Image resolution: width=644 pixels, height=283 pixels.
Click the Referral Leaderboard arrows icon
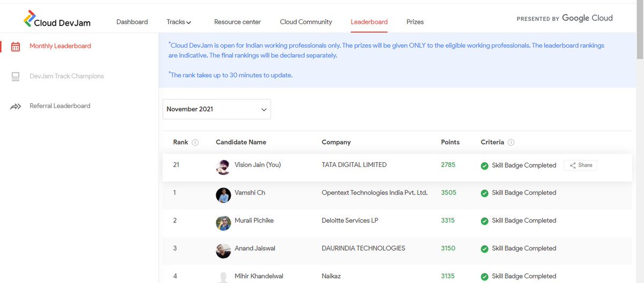click(16, 106)
